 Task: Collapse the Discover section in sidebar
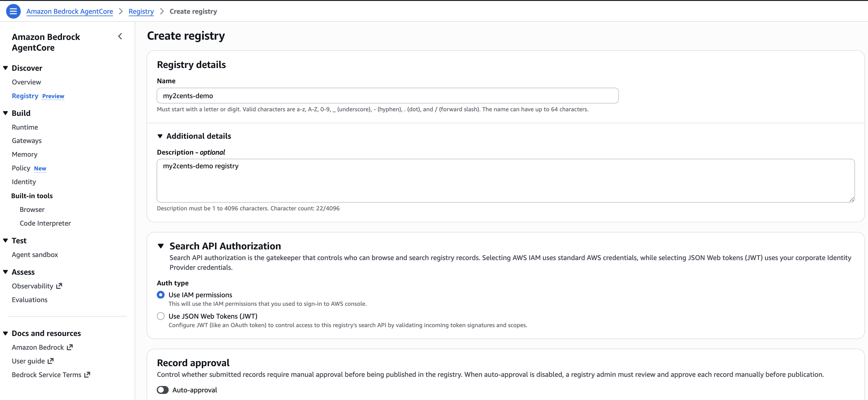pyautogui.click(x=5, y=68)
